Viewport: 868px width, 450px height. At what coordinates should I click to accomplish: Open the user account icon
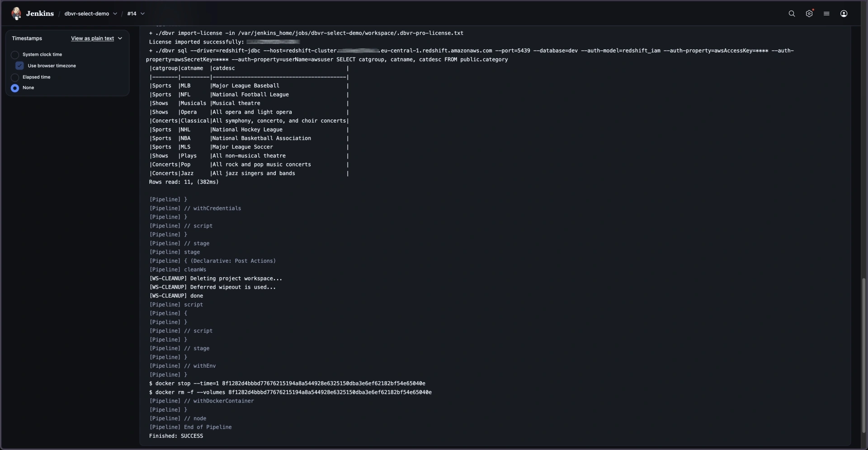tap(844, 14)
